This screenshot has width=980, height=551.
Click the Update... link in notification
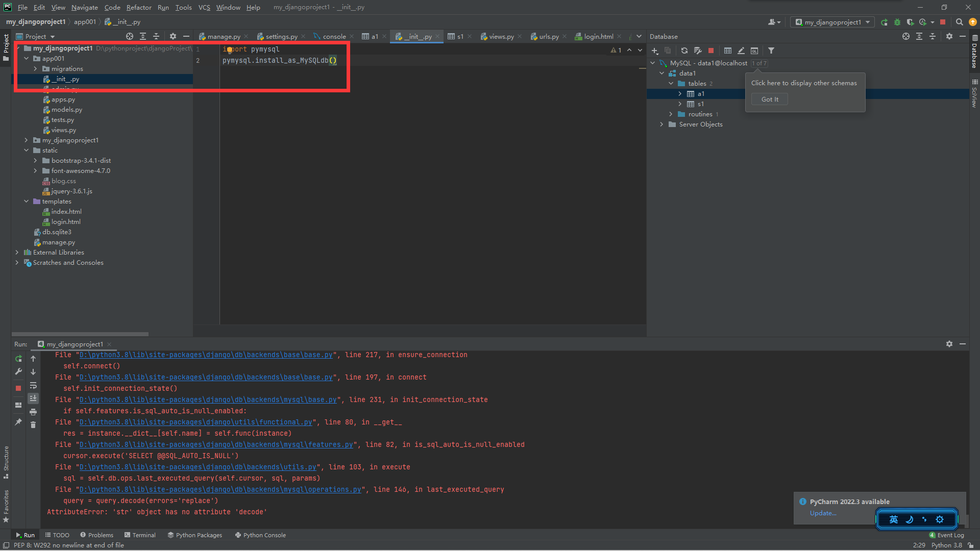point(823,513)
